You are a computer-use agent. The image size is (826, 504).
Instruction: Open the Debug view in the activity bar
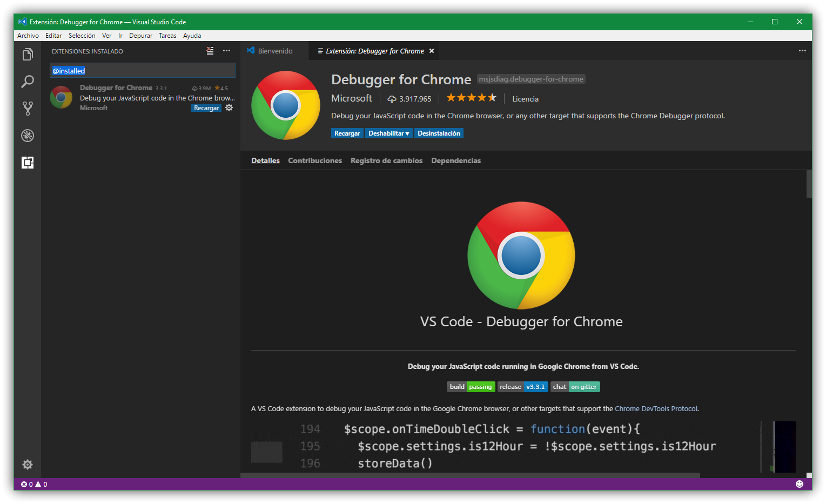click(x=28, y=136)
